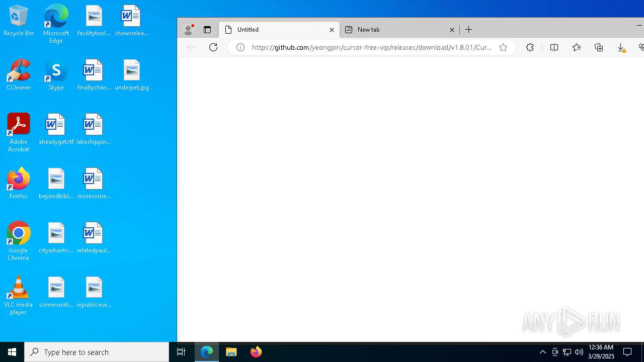Select the cityadvertis image file
This screenshot has height=362, width=644.
56,238
